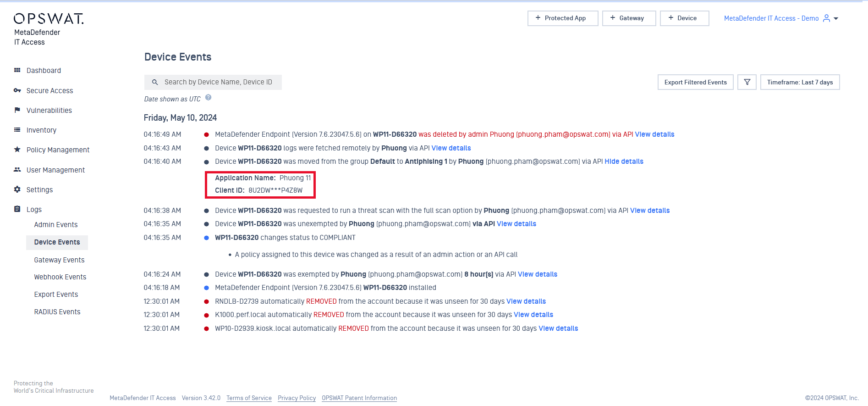This screenshot has width=868, height=406.
Task: View details of logs fetched remotely event
Action: [451, 148]
